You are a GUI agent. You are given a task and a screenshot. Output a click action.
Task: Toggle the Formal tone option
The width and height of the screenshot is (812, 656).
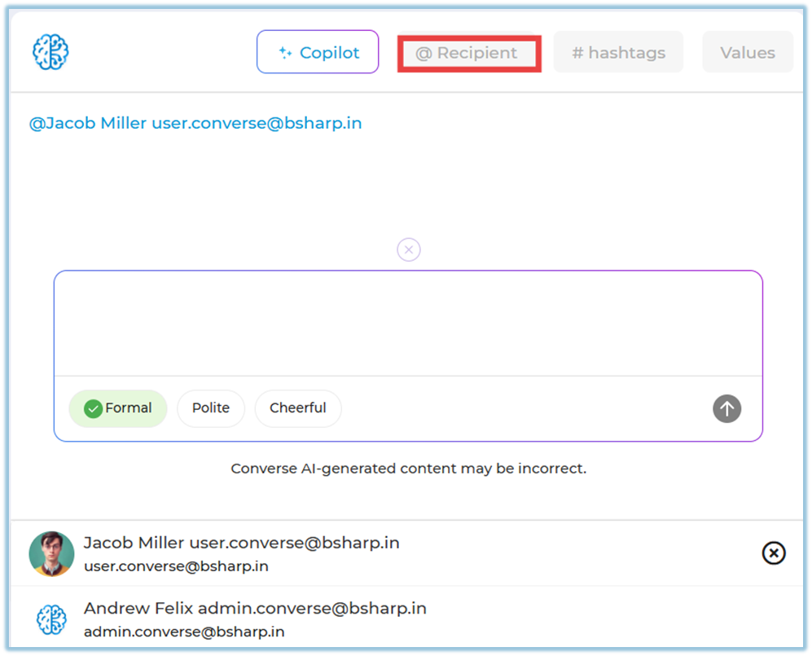tap(119, 408)
